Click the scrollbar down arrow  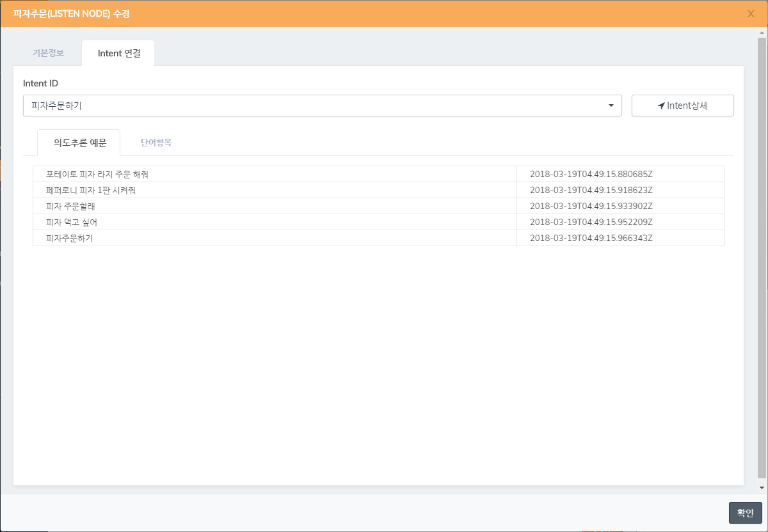[x=762, y=488]
